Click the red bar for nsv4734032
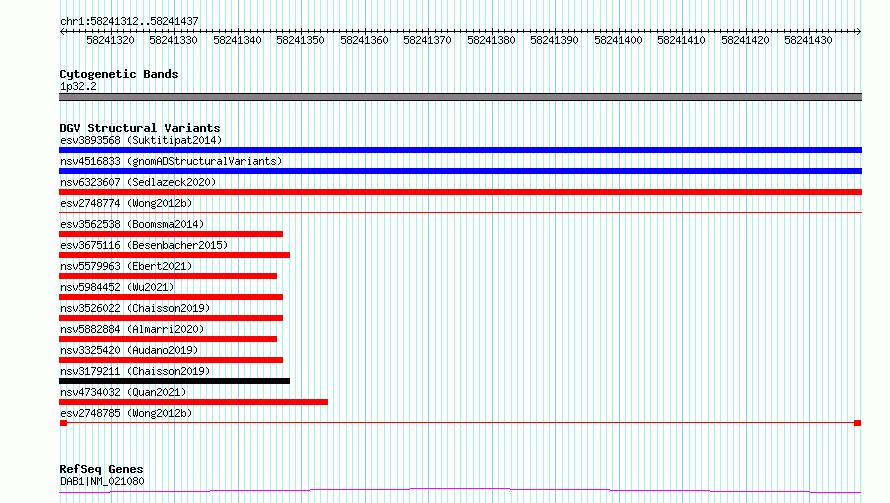Screen dimensions: 890x503 point(194,402)
